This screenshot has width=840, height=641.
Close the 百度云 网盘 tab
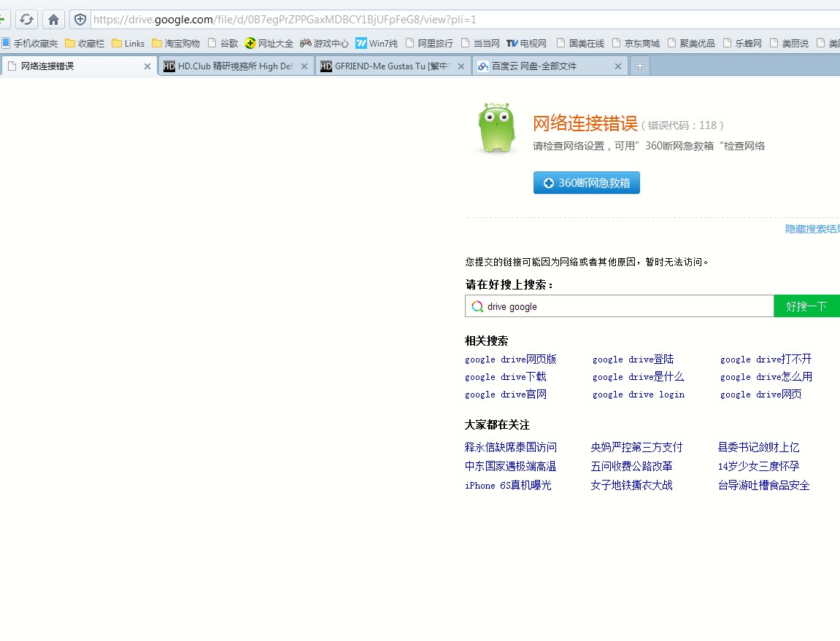(618, 66)
